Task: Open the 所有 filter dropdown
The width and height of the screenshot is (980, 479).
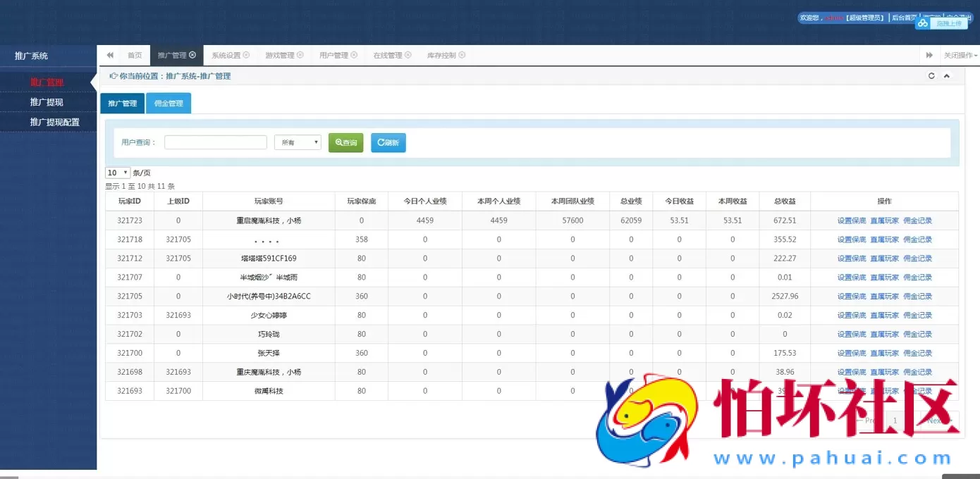Action: [x=298, y=142]
